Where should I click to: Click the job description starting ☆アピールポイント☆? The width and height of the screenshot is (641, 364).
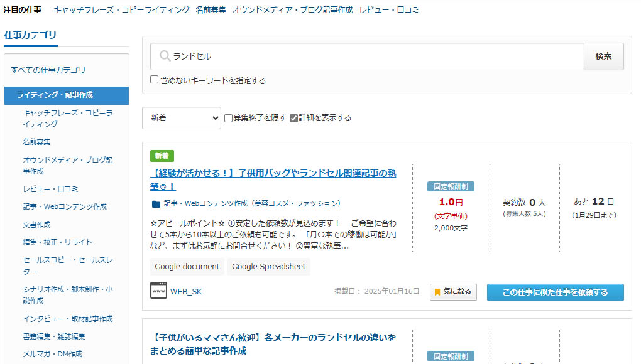point(273,235)
